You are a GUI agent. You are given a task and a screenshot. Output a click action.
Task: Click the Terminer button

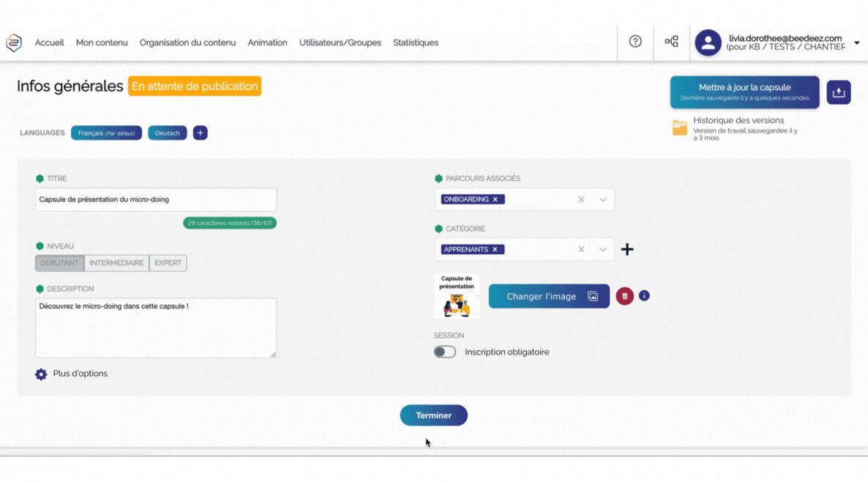(433, 415)
